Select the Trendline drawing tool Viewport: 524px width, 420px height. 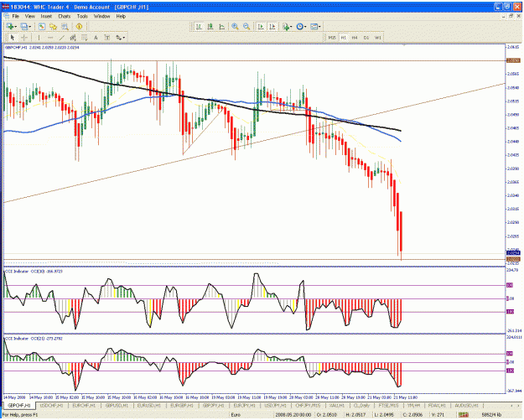(x=61, y=38)
